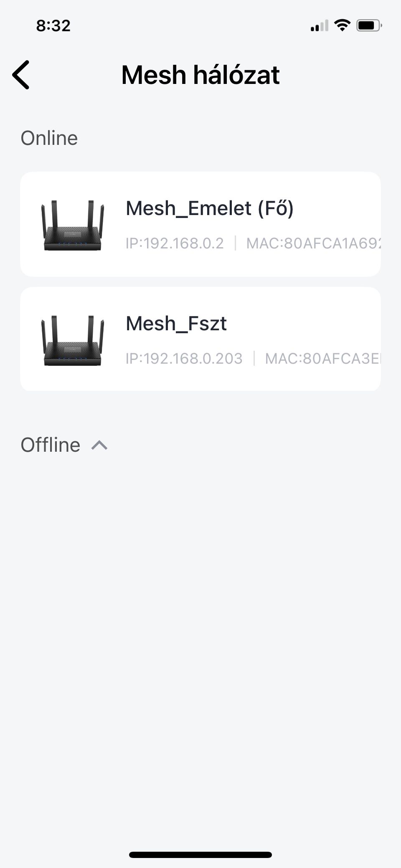Tap the cellular signal bars icon
This screenshot has height=868, width=401.
[x=320, y=25]
